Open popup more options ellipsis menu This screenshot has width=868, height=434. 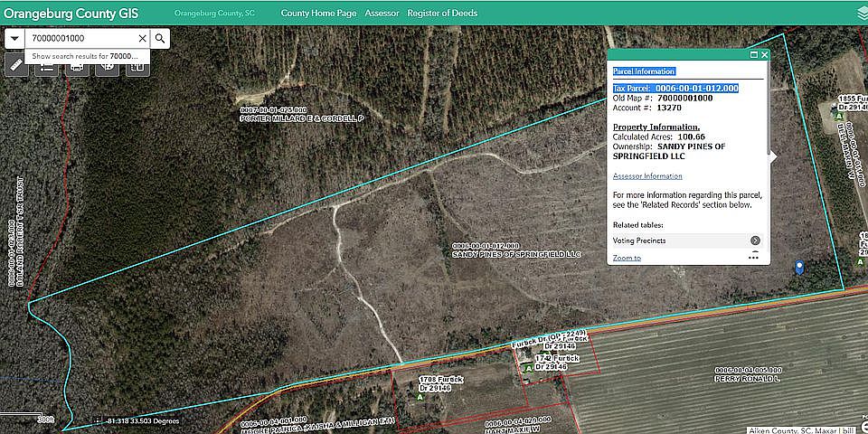click(753, 258)
